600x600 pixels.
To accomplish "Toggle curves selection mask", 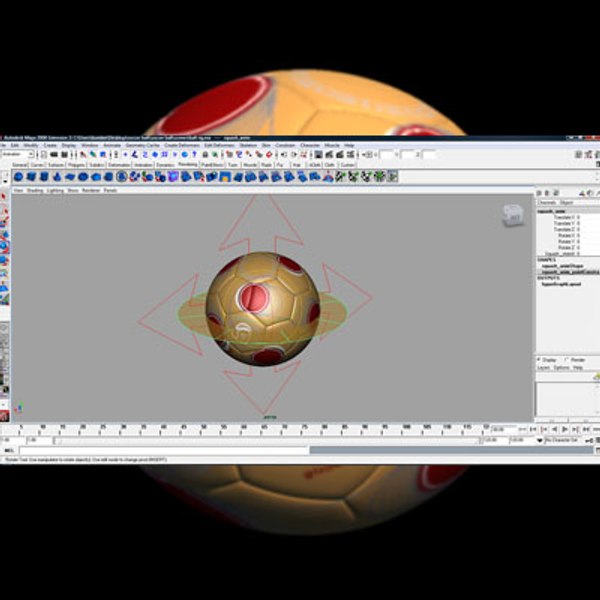I will [x=145, y=155].
